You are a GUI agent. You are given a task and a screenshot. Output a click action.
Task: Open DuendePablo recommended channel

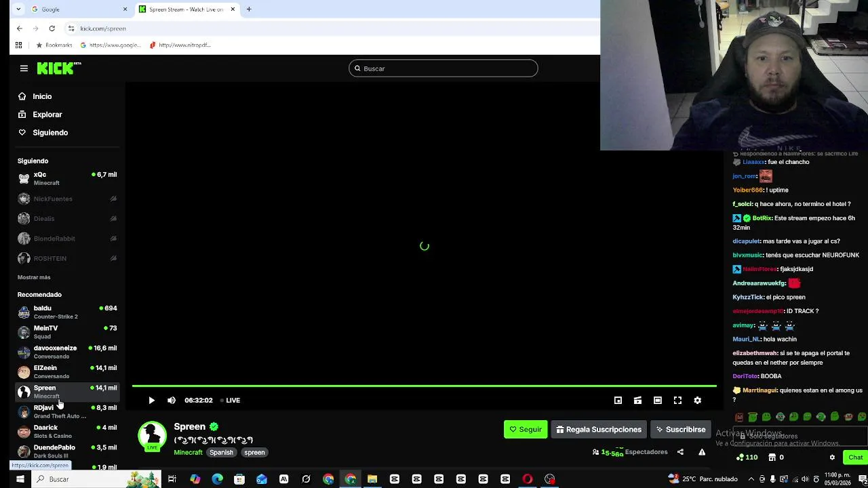(x=67, y=451)
